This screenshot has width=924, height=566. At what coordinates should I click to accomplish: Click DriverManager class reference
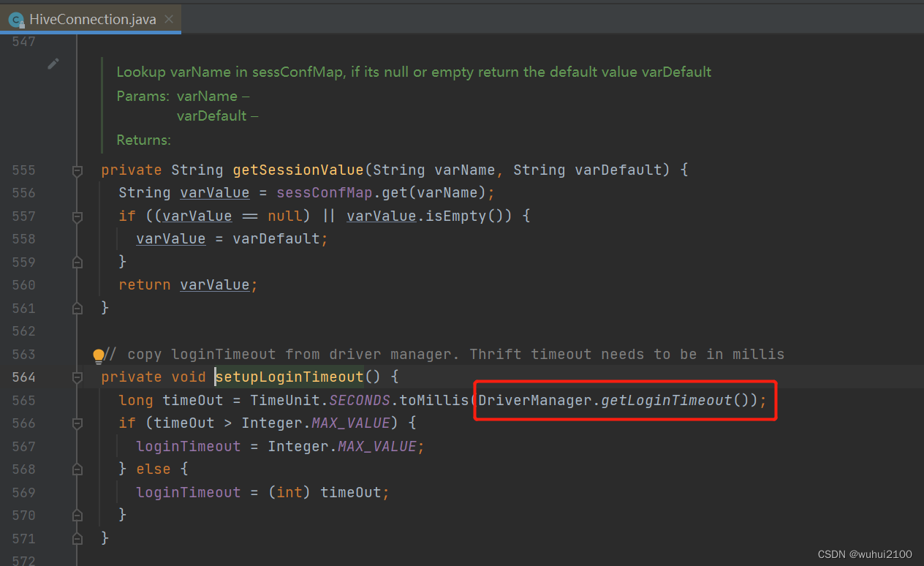tap(534, 400)
